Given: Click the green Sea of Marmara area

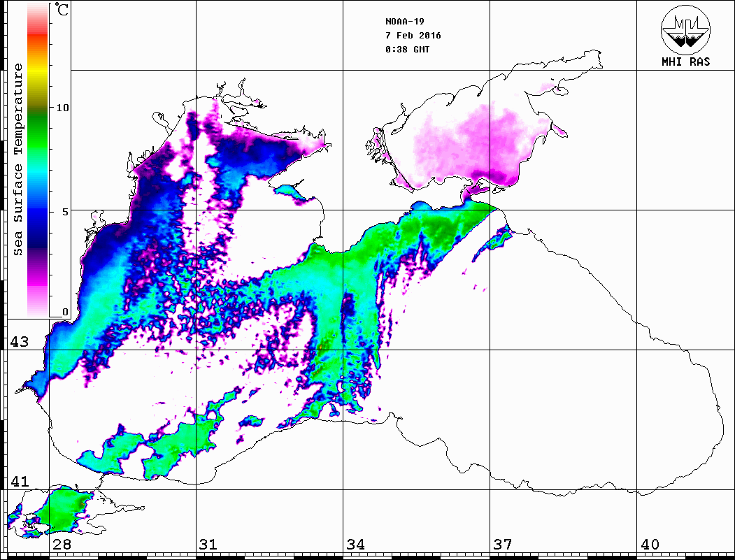Looking at the screenshot, I should pos(61,511).
